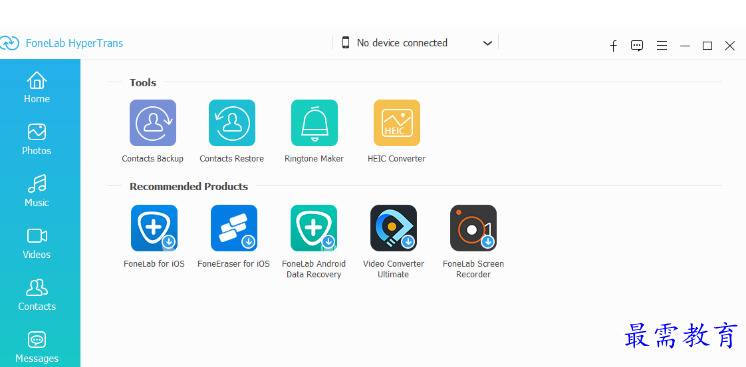Image resolution: width=746 pixels, height=367 pixels.
Task: Click the Facebook share icon
Action: point(614,46)
